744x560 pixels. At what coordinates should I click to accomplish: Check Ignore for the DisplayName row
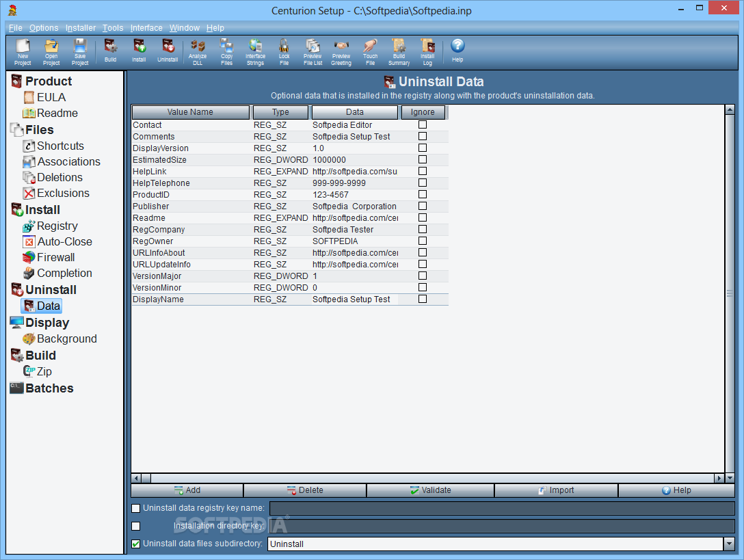coord(423,299)
